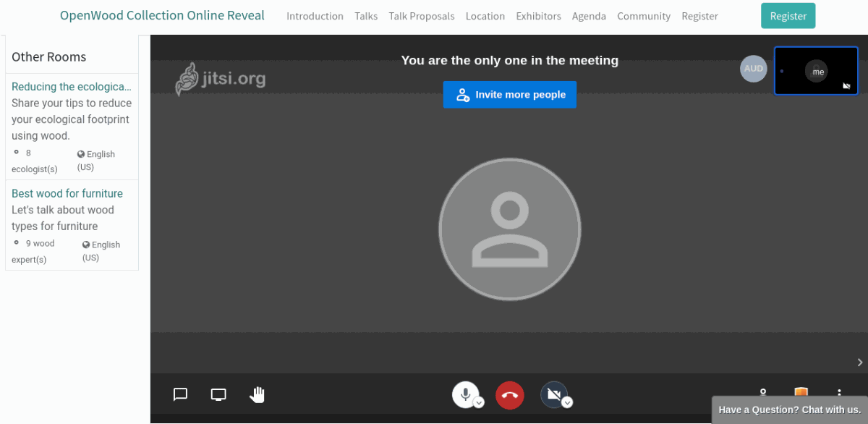Raise your hand in the meeting

258,394
